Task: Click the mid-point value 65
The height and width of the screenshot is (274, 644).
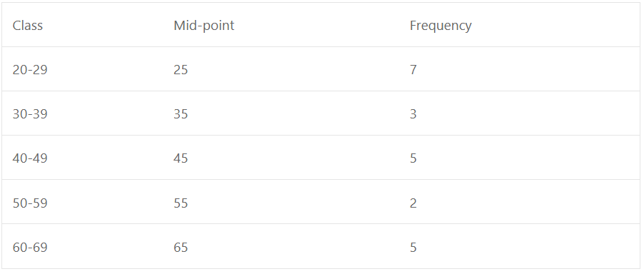Action: (181, 248)
